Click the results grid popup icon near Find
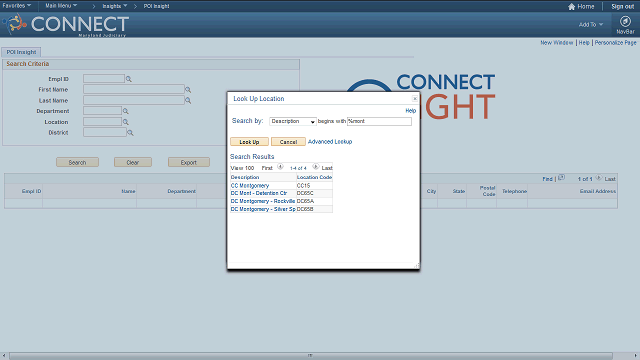Image resolution: width=640 pixels, height=360 pixels. (x=561, y=177)
